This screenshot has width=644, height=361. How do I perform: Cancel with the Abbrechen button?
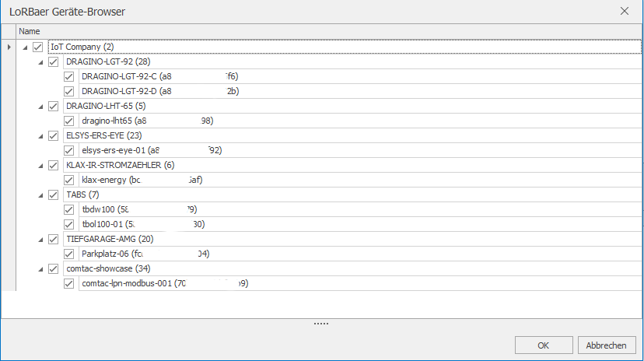point(607,345)
